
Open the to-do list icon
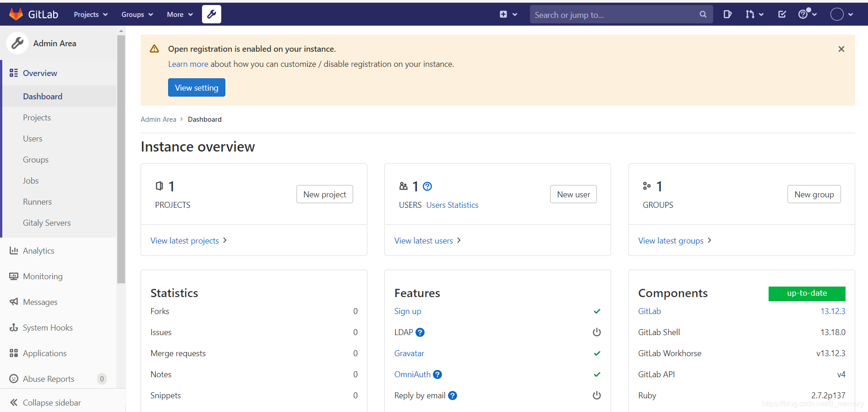coord(782,14)
